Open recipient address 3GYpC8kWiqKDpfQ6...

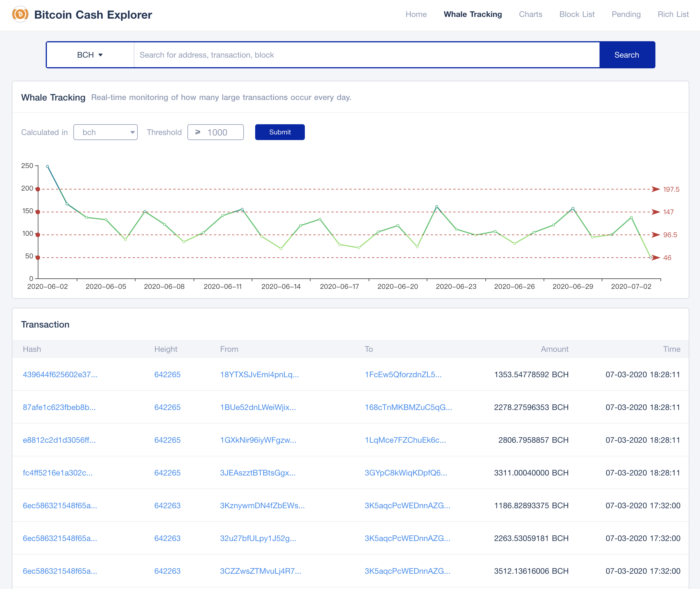[406, 473]
